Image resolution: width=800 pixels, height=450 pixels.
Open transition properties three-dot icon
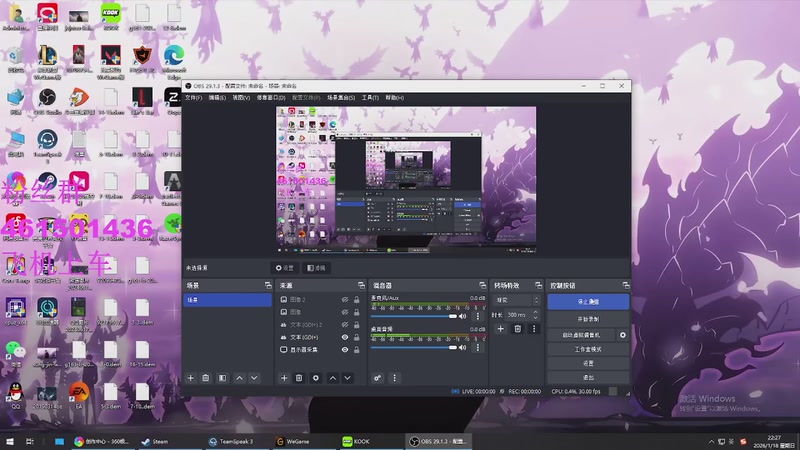coord(534,329)
